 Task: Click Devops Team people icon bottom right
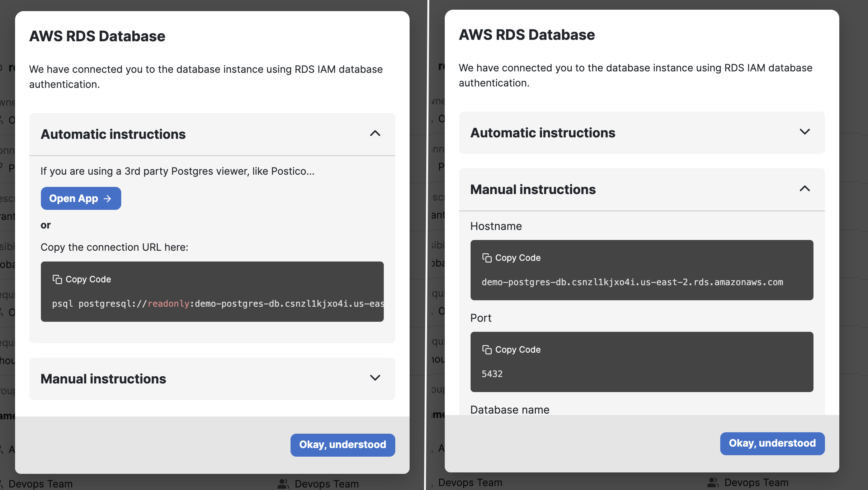712,482
